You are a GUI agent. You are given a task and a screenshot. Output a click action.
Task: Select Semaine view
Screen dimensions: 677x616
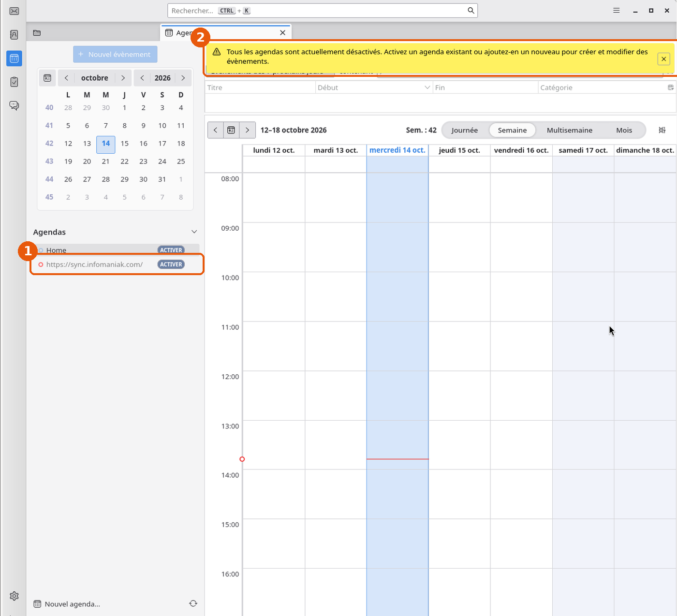[x=512, y=130]
